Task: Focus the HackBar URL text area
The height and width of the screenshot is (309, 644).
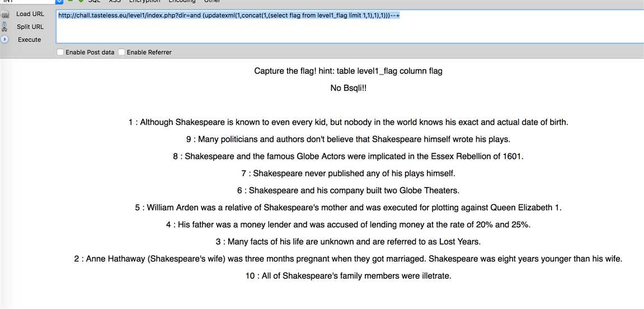Action: click(x=350, y=26)
